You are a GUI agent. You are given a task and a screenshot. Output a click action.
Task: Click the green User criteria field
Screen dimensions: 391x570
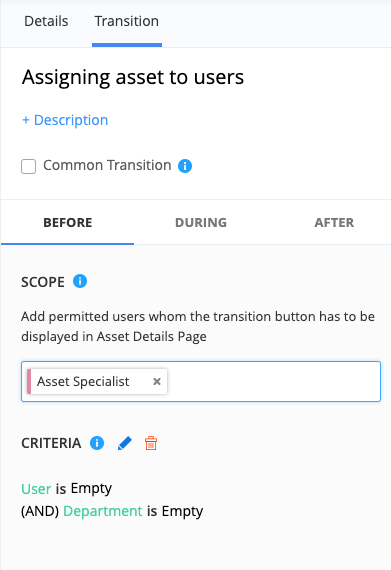pos(36,489)
